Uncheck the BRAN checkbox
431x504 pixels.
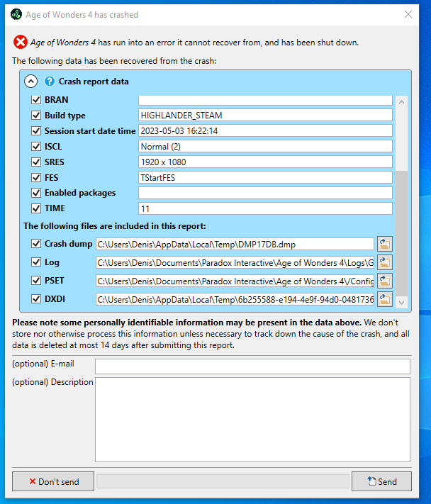[36, 100]
